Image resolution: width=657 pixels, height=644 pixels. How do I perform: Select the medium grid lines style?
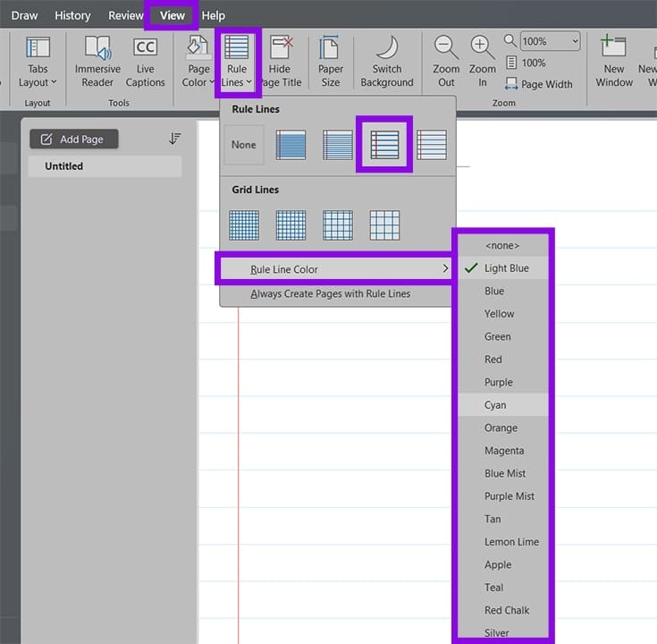[291, 225]
